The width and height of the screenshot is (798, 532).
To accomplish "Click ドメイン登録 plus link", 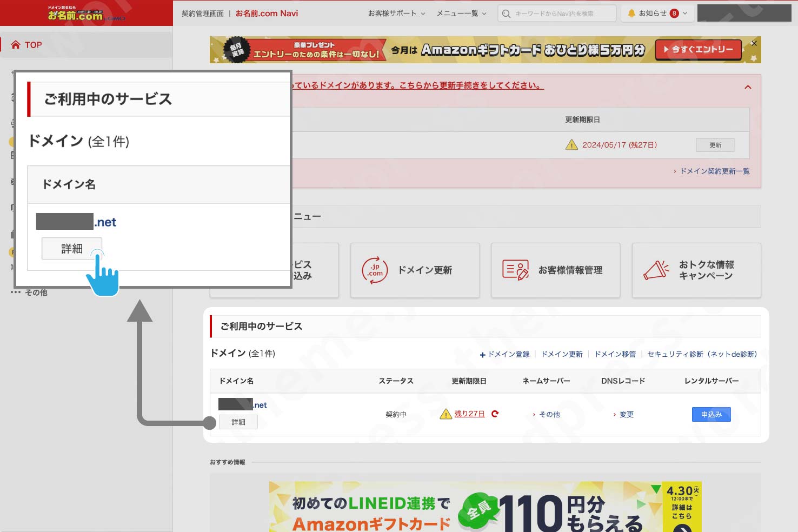I will tap(504, 355).
